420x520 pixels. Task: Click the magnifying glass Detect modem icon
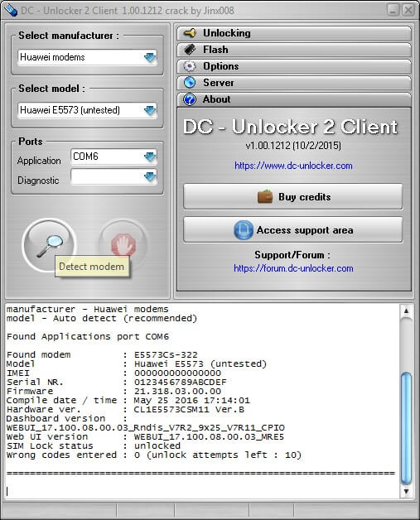49,245
